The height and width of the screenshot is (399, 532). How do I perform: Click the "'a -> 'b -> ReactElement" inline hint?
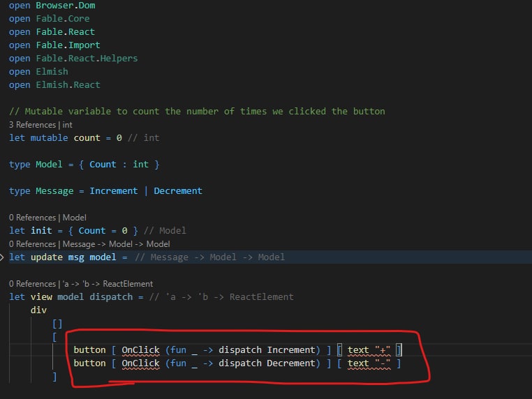point(221,297)
